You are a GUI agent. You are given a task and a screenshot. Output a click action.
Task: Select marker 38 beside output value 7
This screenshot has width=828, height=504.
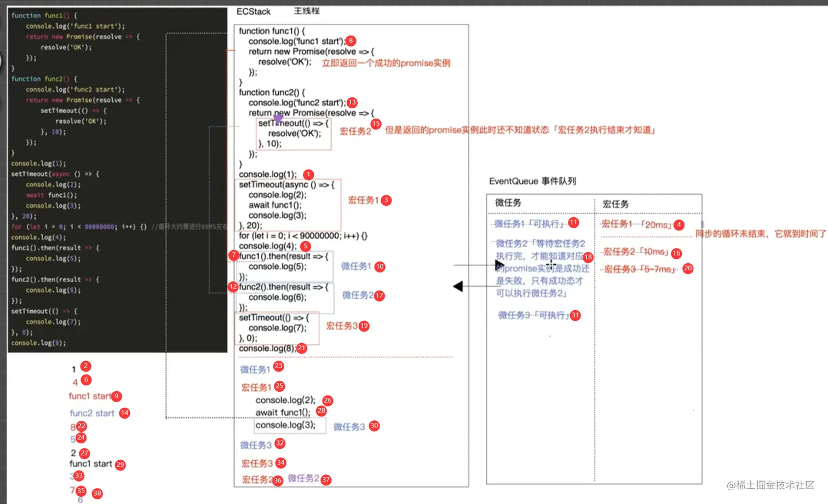[97, 493]
